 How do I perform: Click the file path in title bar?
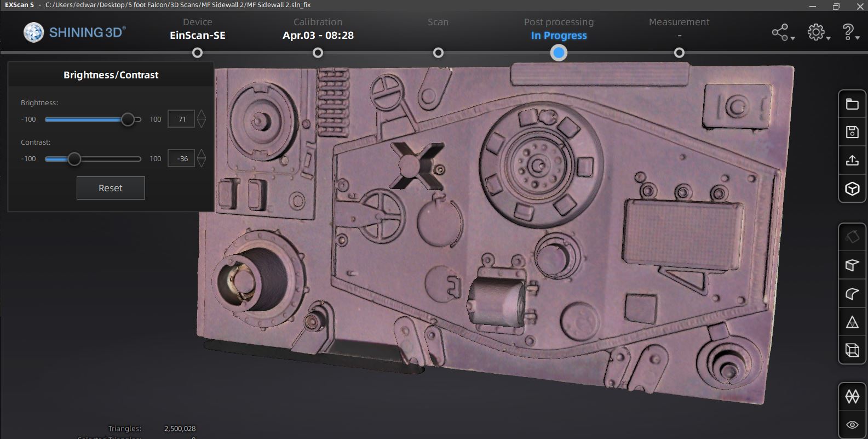[178, 5]
